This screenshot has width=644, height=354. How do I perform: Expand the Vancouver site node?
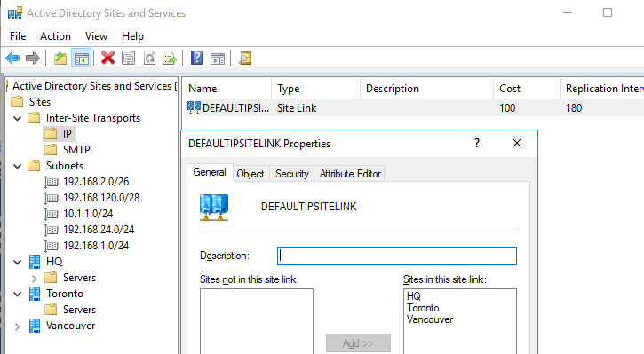pos(17,326)
